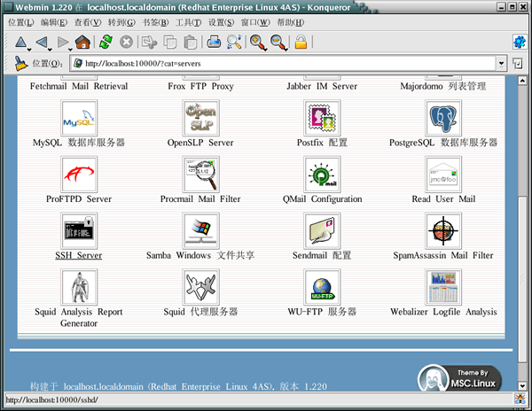Follow the PostgreSQL 数据库服务器 text link
The width and height of the screenshot is (532, 411).
(x=443, y=143)
